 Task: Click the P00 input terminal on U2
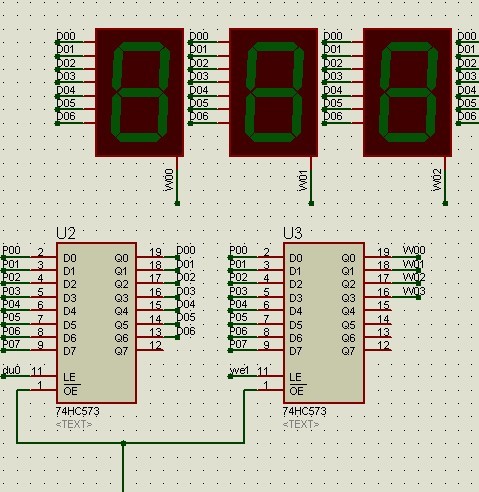tap(4, 257)
